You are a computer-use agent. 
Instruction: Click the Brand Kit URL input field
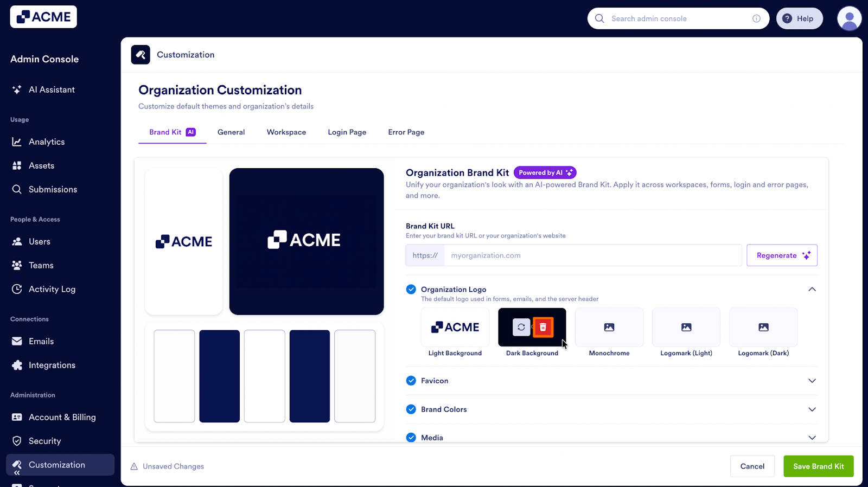coord(593,255)
